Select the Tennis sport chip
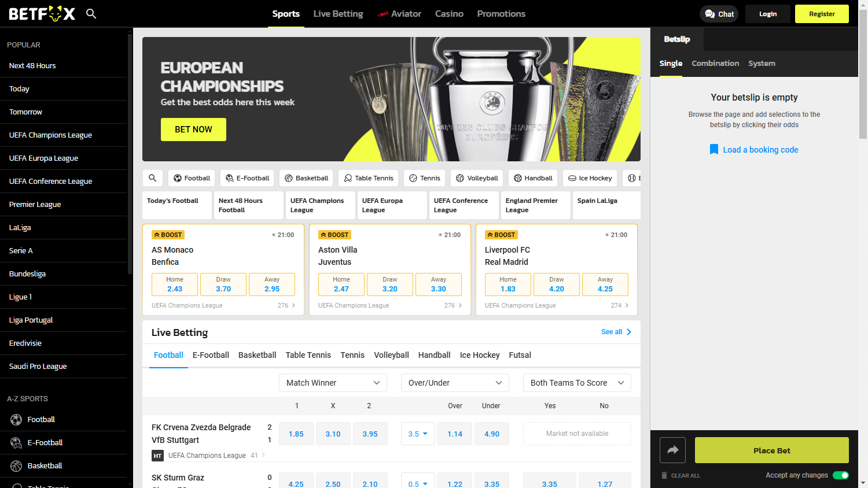 (x=425, y=178)
